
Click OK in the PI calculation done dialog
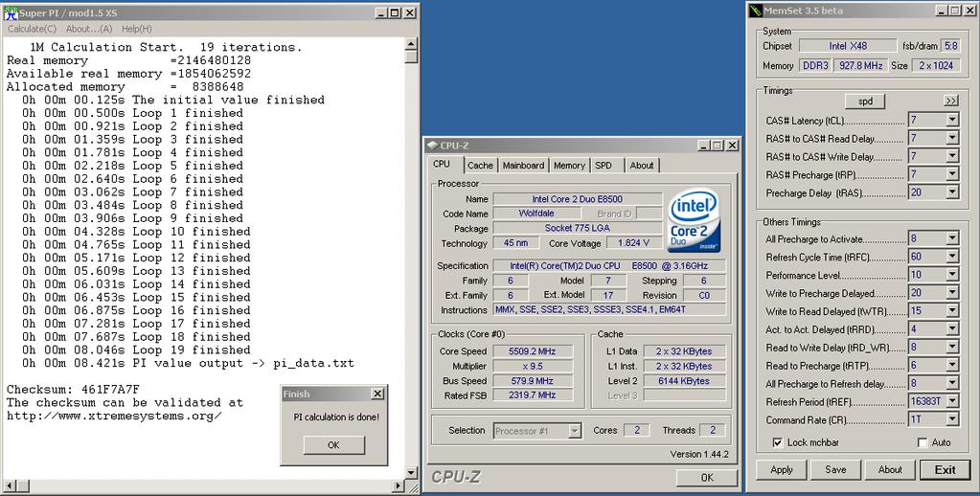[x=333, y=445]
